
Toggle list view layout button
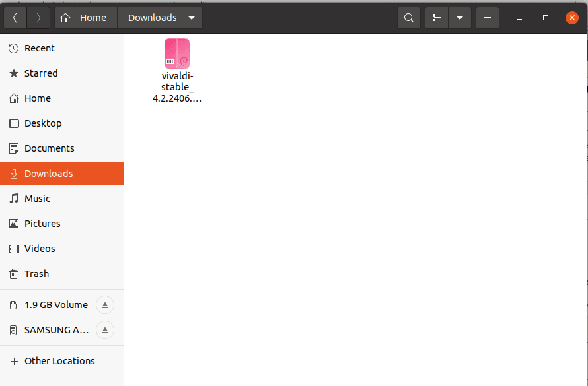437,18
